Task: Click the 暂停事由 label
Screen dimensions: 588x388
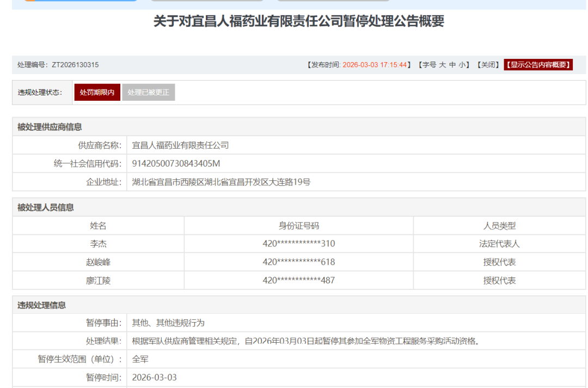Action: 104,323
